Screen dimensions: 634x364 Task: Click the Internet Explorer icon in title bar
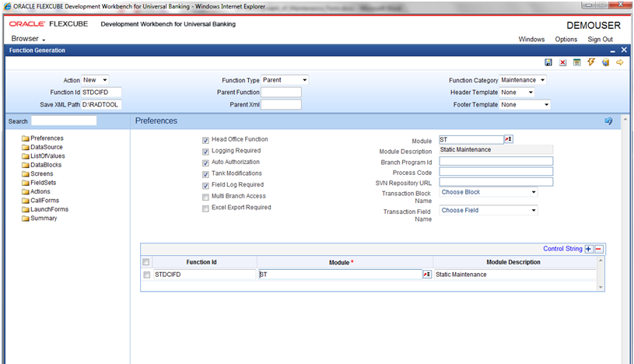click(x=7, y=6)
